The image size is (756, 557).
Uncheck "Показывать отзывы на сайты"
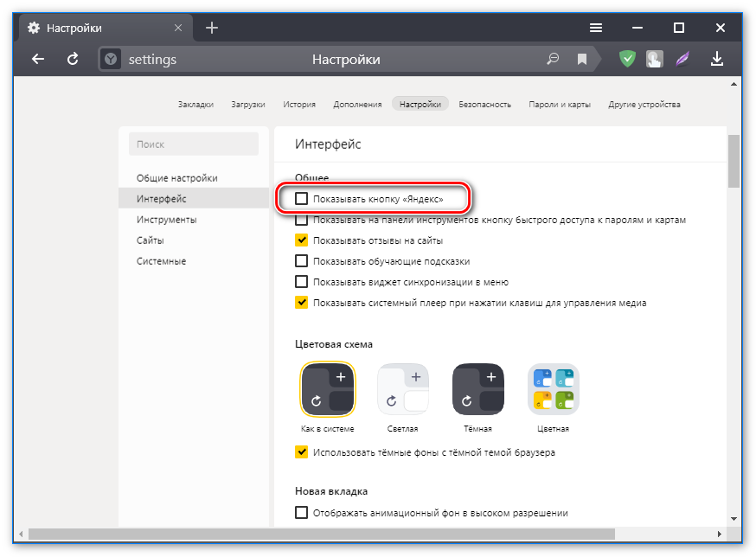[x=302, y=240]
